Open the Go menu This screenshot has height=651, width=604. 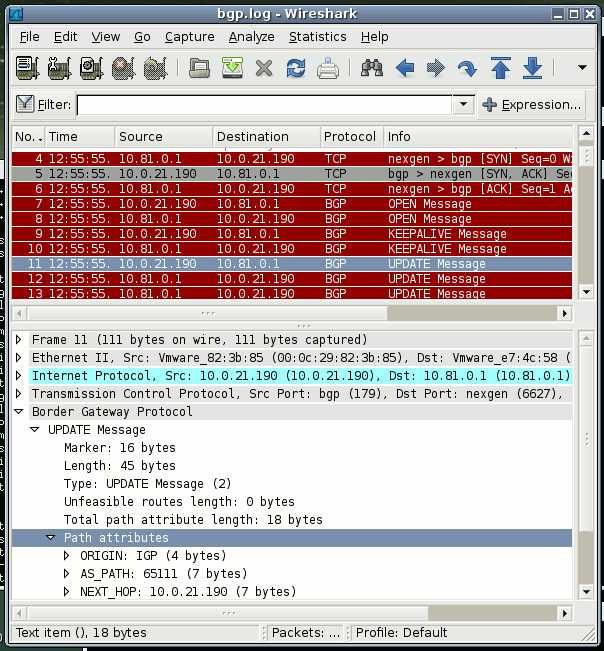[142, 37]
